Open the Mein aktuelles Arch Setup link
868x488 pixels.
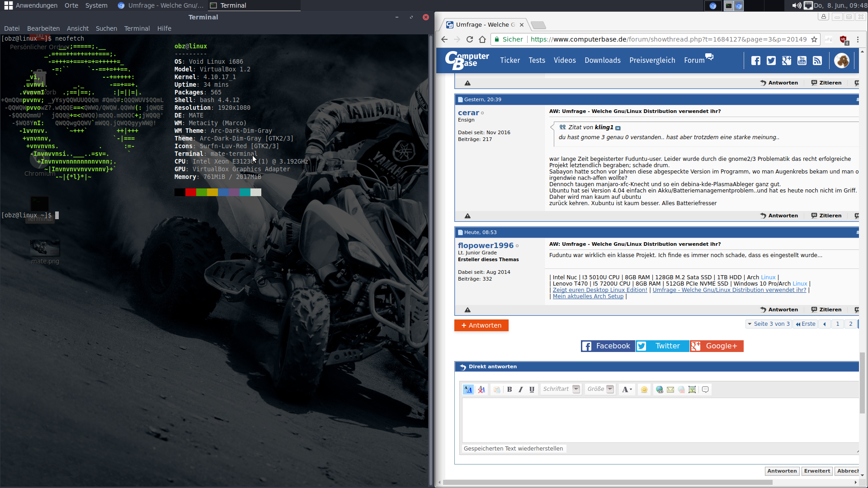588,296
